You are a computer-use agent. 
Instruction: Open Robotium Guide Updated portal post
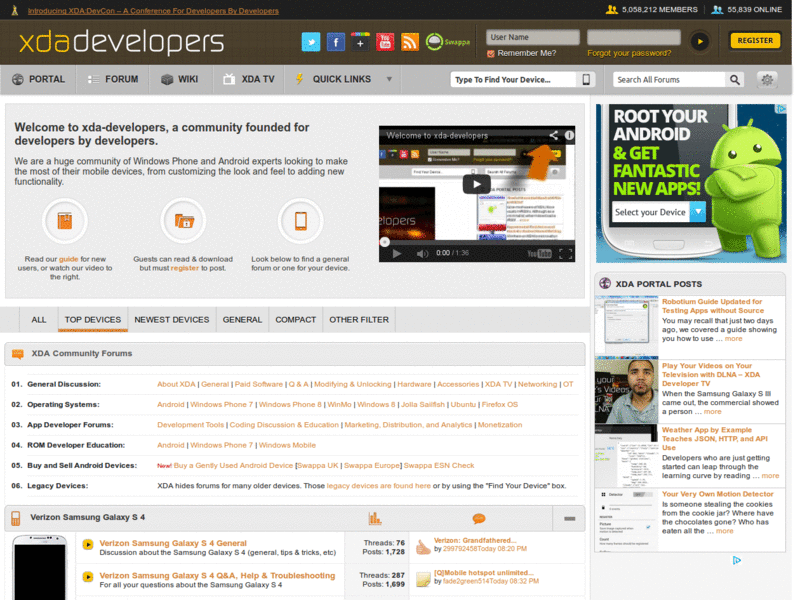click(712, 306)
